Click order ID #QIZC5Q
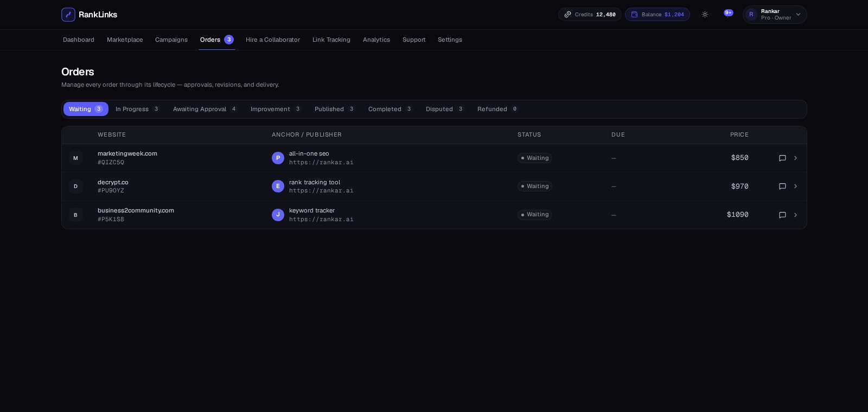This screenshot has width=868, height=412. 111,162
